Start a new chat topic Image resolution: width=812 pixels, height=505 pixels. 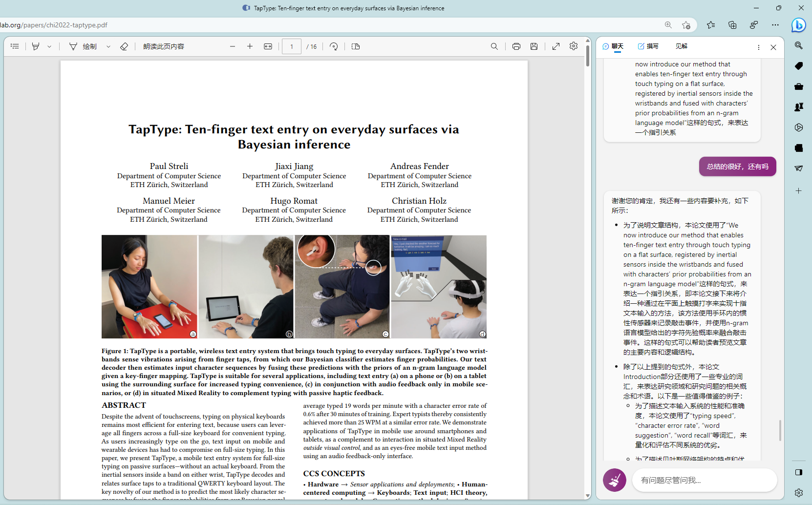pos(615,480)
